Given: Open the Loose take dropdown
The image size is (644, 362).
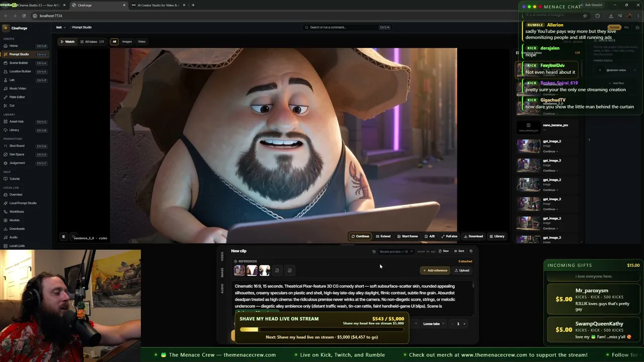Looking at the screenshot, I should [x=433, y=324].
